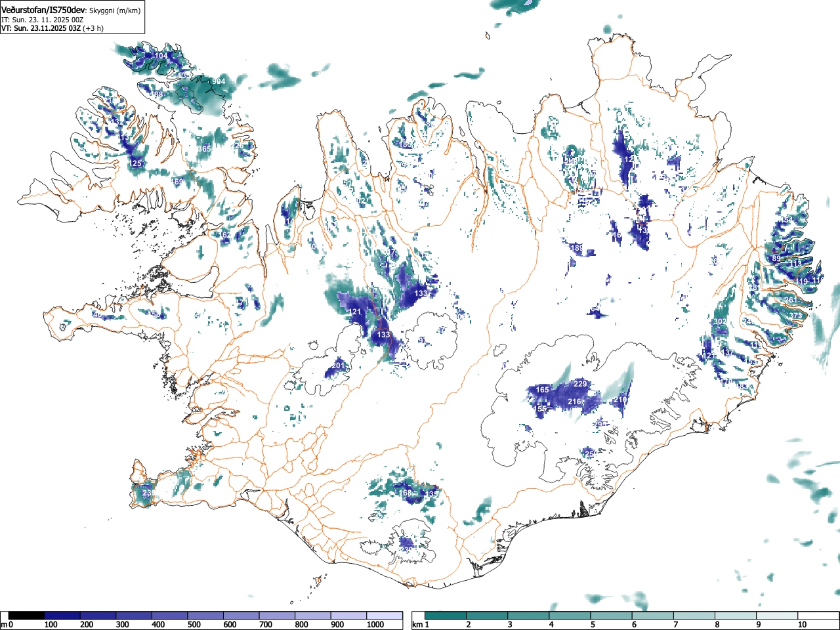Select the 100–200 m dark navy legend swatch
Viewport: 840px width, 630px height.
click(x=62, y=616)
